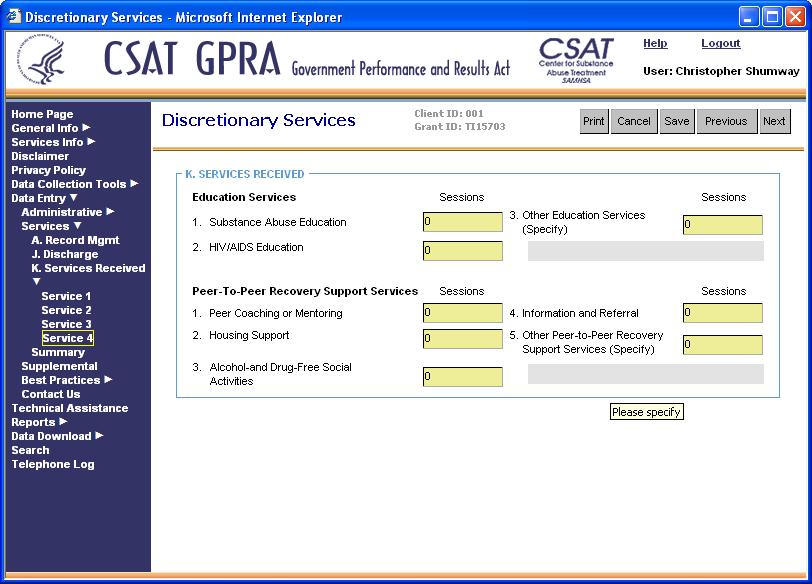Expand the Data Collection Tools submenu
This screenshot has height=584, width=812.
click(134, 184)
